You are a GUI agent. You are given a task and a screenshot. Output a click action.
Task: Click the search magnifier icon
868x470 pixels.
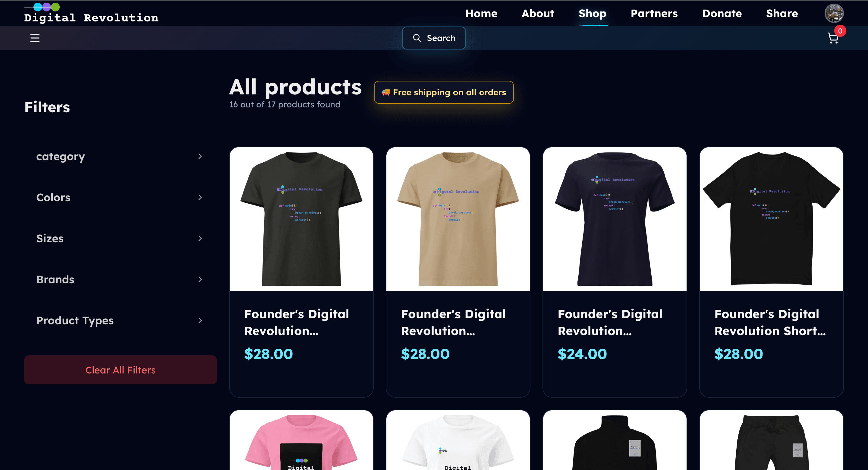tap(417, 38)
